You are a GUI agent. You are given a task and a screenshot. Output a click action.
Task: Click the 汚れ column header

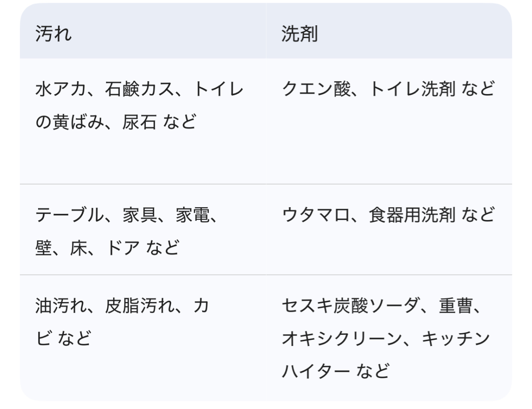53,34
